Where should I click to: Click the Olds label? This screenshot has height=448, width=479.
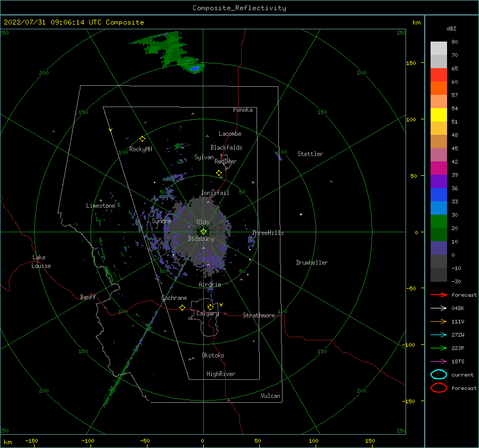(203, 222)
